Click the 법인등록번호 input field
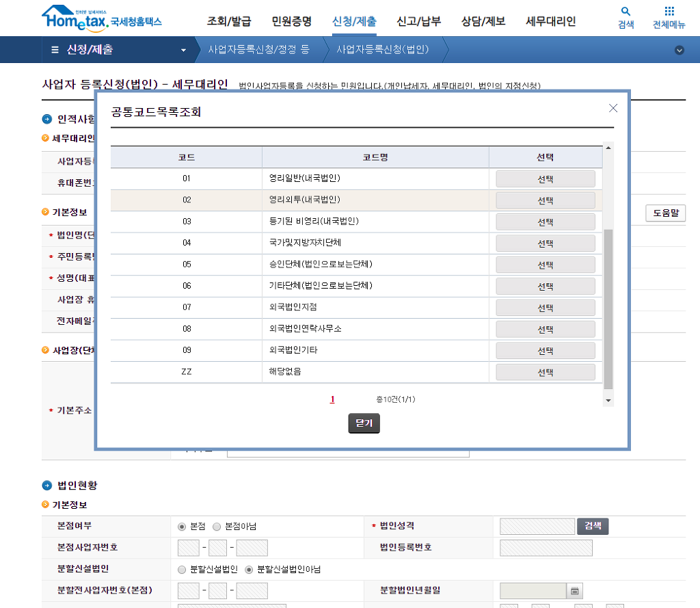Screen dimensions: 700x608 [546, 548]
